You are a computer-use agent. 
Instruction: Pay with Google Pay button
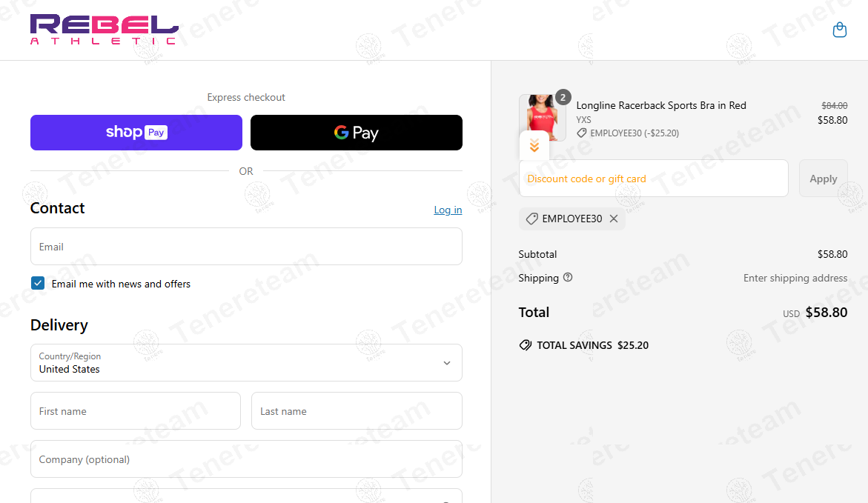click(x=357, y=133)
